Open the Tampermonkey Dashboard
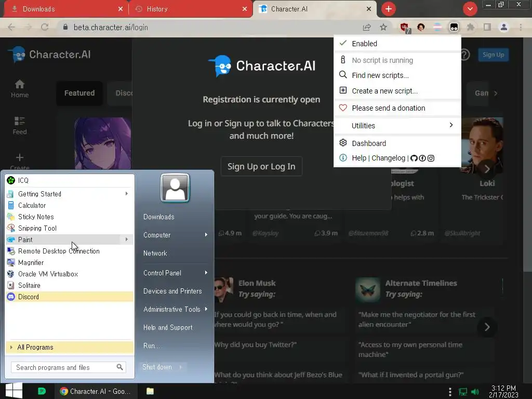 point(397,143)
